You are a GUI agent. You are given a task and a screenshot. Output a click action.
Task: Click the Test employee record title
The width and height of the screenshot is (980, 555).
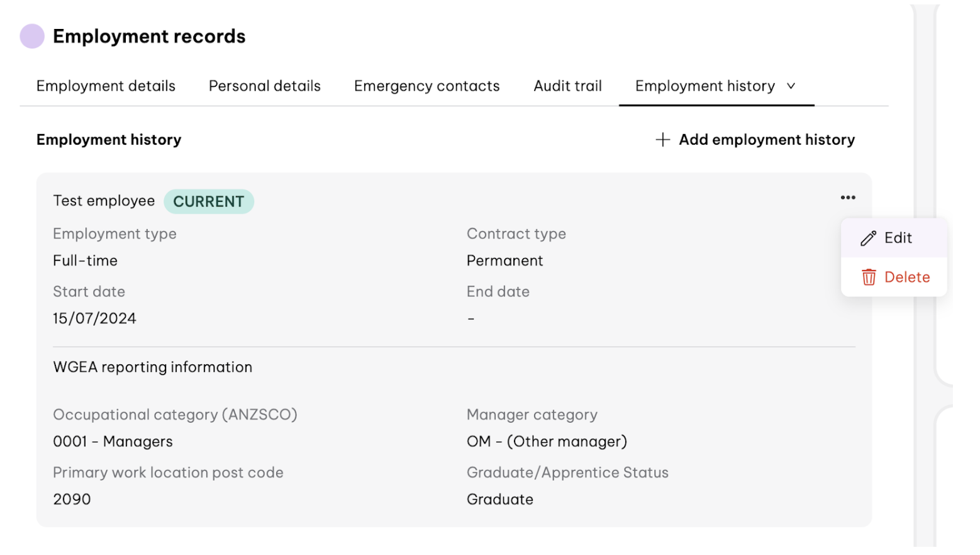pyautogui.click(x=104, y=201)
